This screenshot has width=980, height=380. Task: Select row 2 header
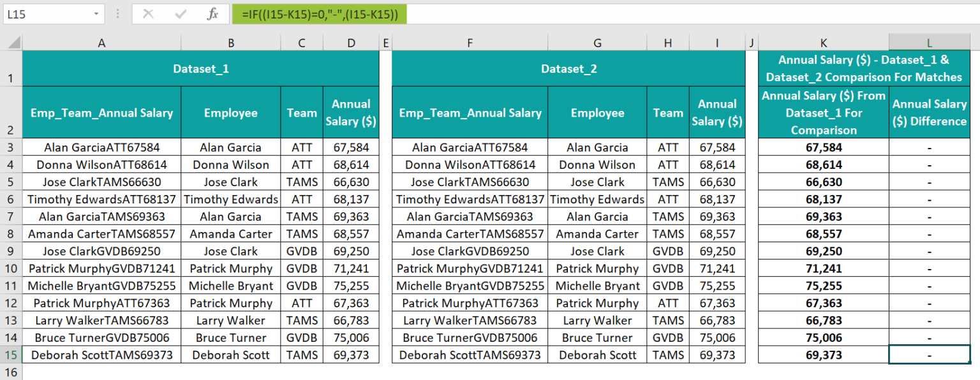11,112
